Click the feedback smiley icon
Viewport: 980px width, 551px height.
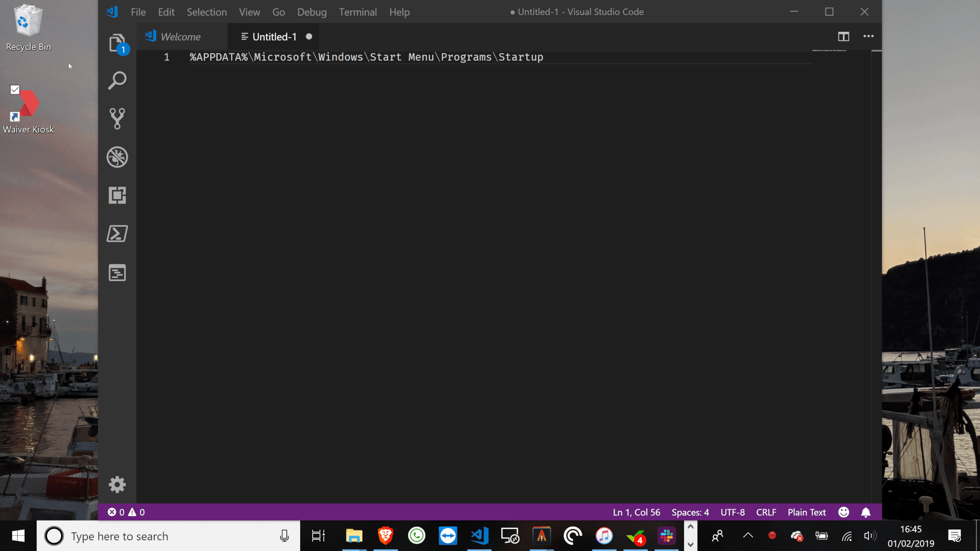pyautogui.click(x=844, y=512)
